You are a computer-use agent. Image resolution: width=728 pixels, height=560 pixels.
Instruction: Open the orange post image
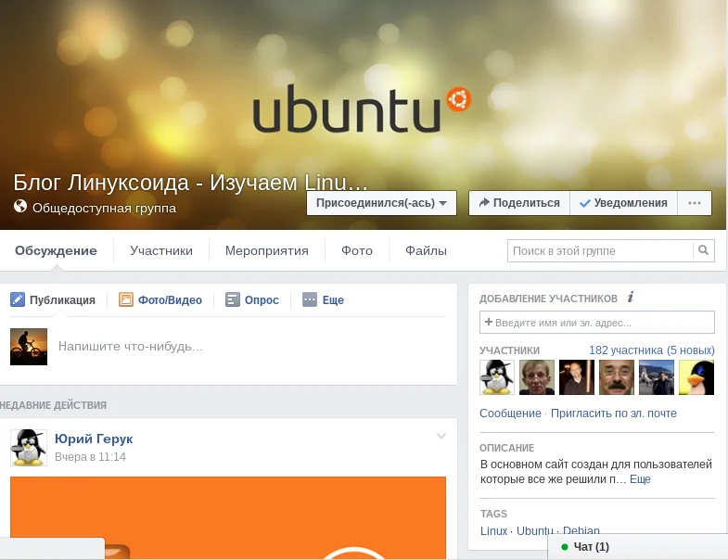[x=228, y=517]
